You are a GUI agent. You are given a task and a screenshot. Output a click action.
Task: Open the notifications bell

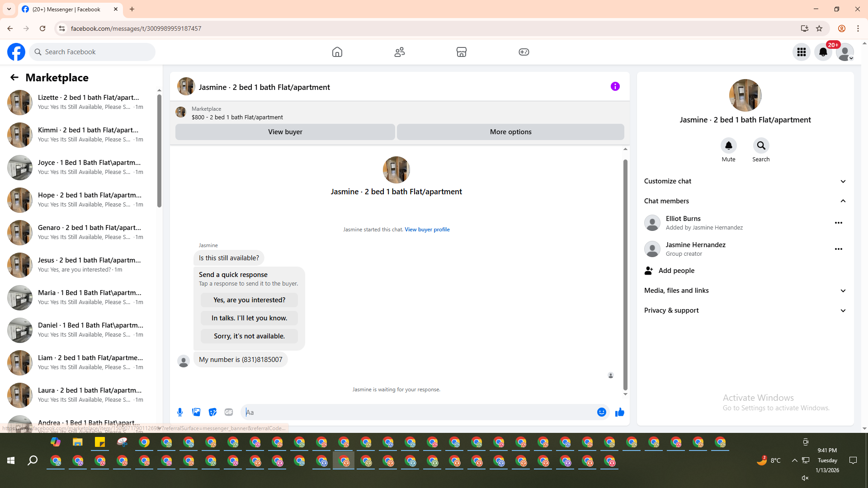pyautogui.click(x=823, y=52)
